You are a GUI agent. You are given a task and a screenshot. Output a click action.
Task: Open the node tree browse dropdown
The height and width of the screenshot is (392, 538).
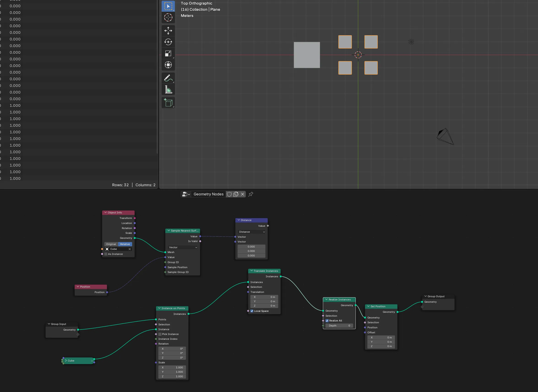point(186,194)
